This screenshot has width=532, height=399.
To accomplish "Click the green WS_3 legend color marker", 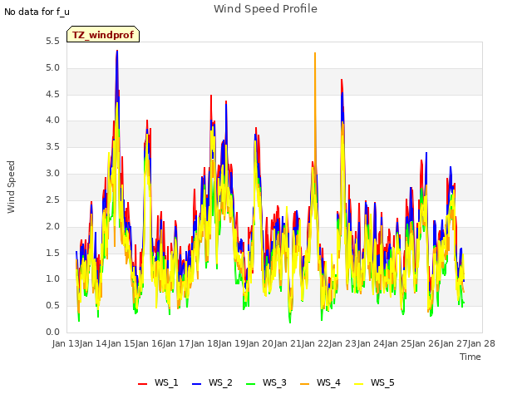I will [250, 384].
